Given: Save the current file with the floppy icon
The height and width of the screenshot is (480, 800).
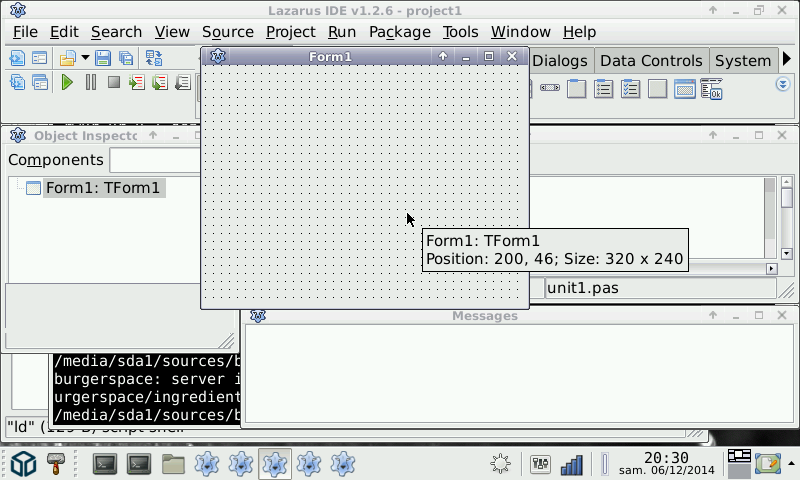Looking at the screenshot, I should pos(103,59).
